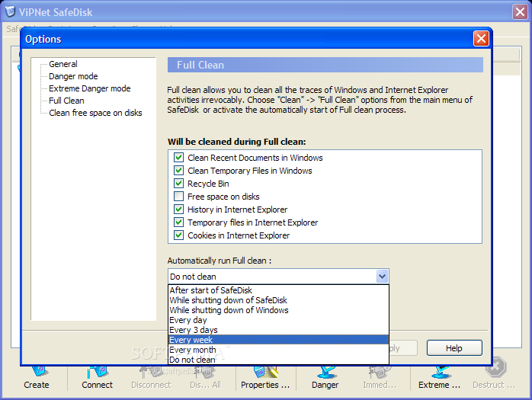Image resolution: width=532 pixels, height=400 pixels.
Task: Click the dropdown arrow of Automatically run combo
Action: tap(382, 277)
